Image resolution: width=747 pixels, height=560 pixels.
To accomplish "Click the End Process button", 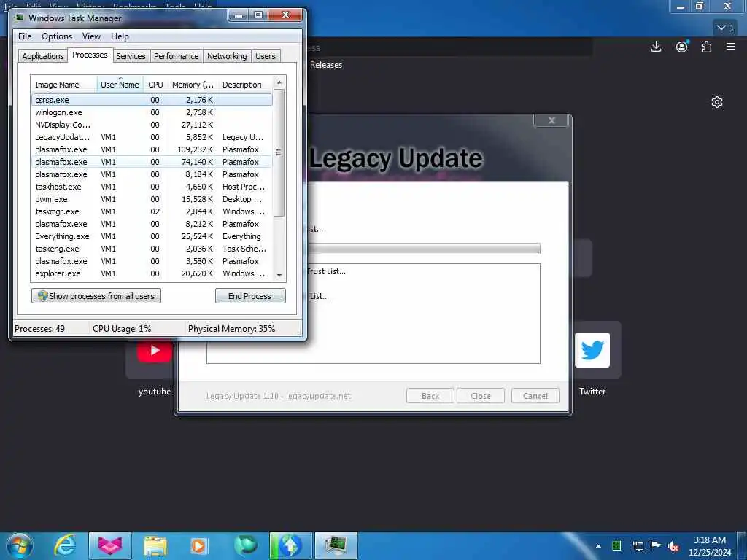I will pos(250,296).
